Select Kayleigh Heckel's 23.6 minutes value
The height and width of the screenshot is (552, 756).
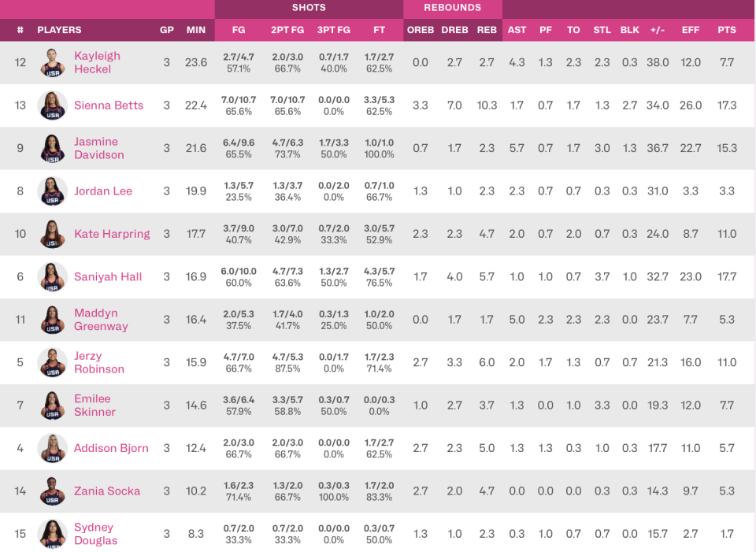[196, 63]
